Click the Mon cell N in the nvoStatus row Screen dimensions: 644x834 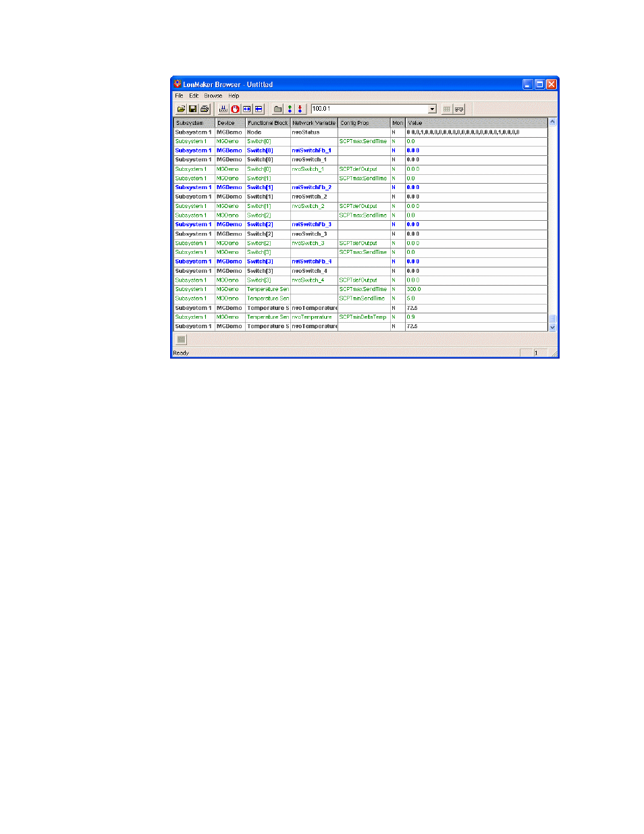click(398, 132)
